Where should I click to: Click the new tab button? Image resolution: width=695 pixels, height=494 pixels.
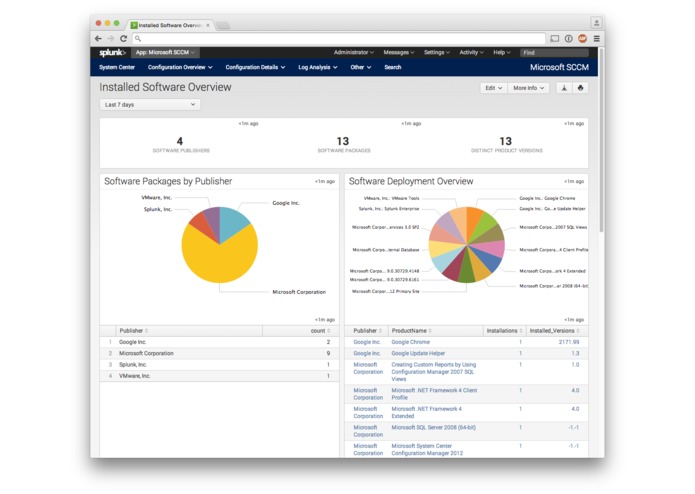(223, 25)
